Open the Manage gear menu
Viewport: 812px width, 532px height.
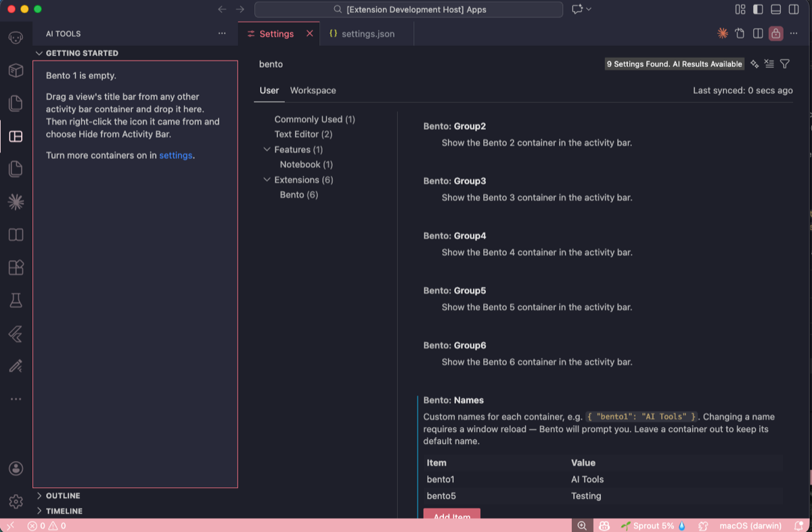(16, 502)
